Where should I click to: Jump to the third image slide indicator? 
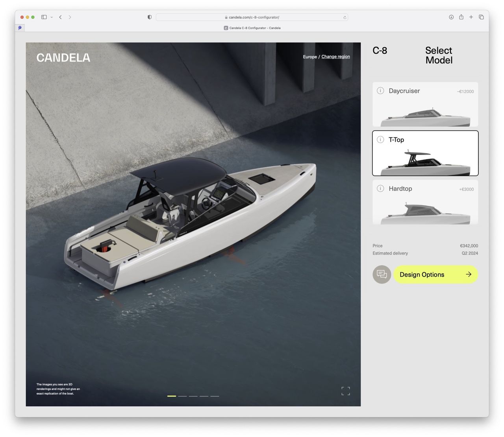click(193, 396)
